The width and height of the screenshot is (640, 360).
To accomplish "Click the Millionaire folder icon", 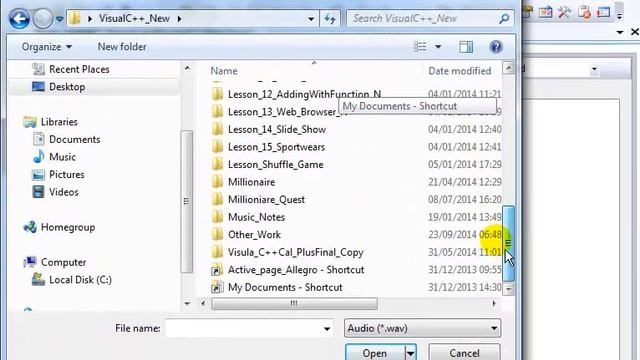I will pos(218,182).
